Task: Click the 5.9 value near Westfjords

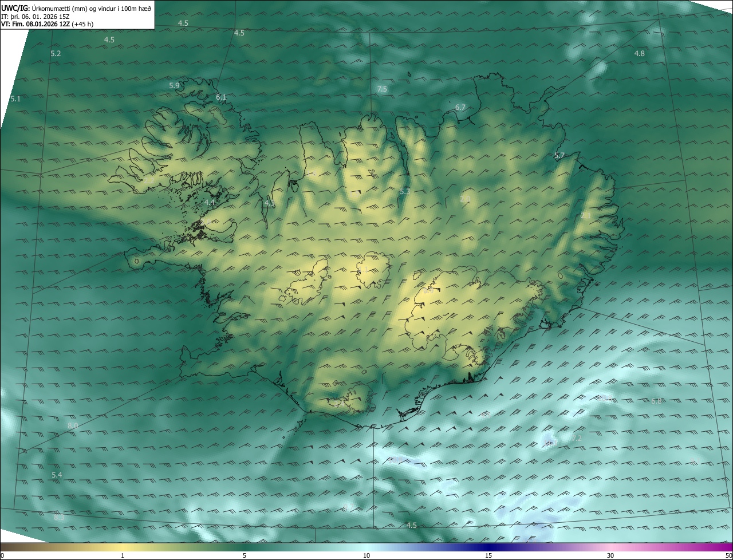Action: [174, 85]
